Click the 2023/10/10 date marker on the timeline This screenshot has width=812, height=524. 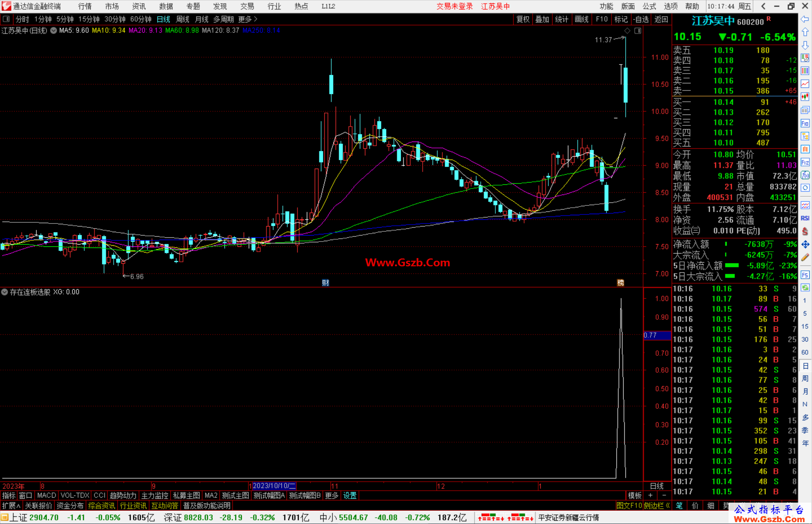pos(274,486)
